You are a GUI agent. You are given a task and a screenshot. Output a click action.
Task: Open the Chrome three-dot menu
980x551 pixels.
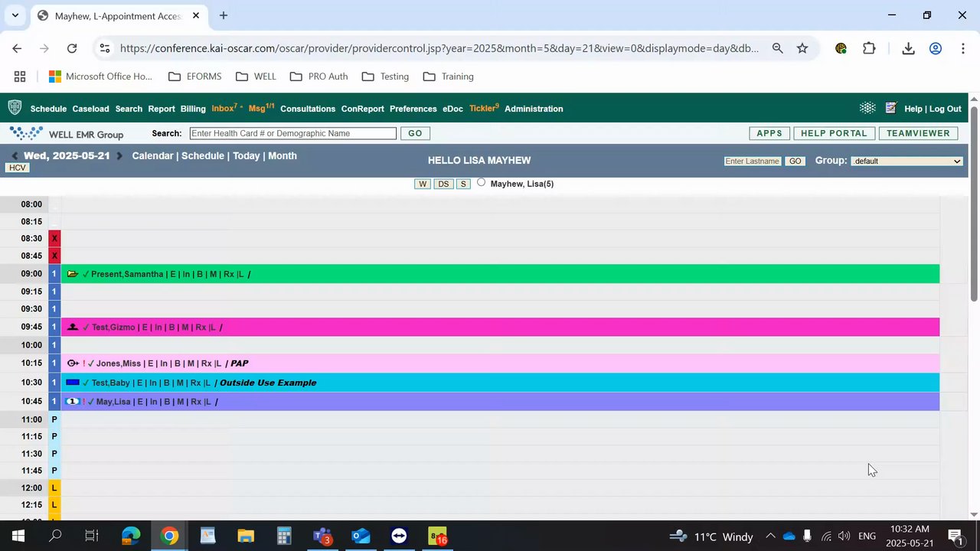(x=962, y=48)
